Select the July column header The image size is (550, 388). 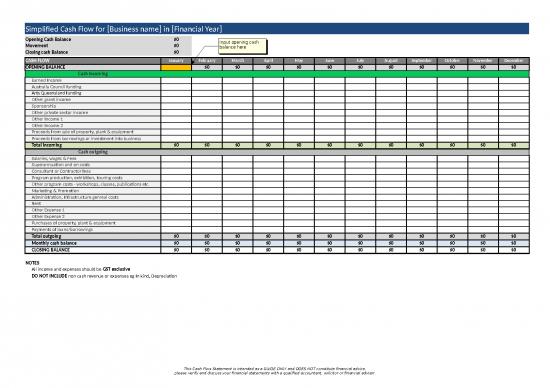[x=360, y=61]
